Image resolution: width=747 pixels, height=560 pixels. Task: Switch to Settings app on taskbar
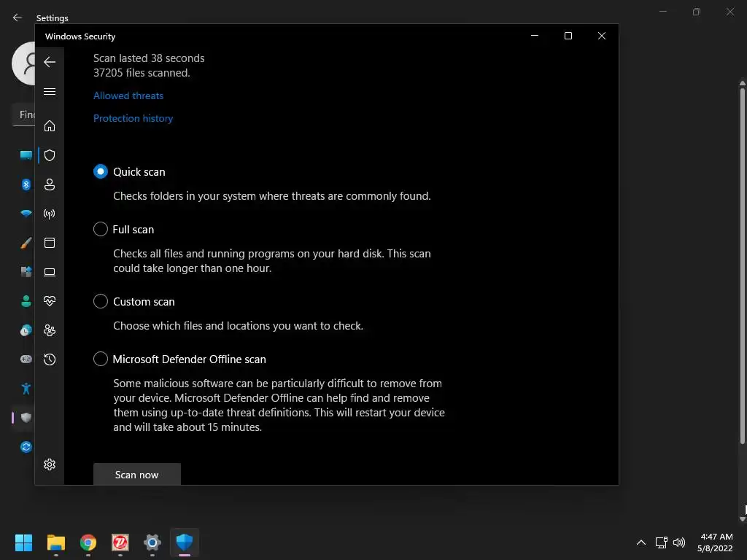tap(152, 542)
